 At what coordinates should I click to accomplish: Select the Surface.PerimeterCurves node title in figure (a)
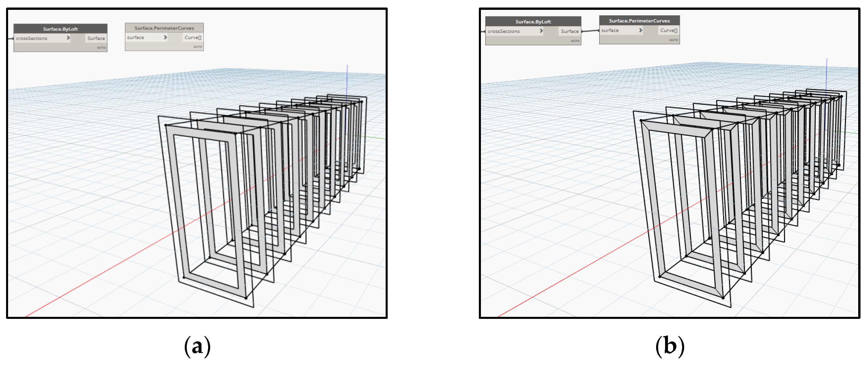tap(164, 28)
